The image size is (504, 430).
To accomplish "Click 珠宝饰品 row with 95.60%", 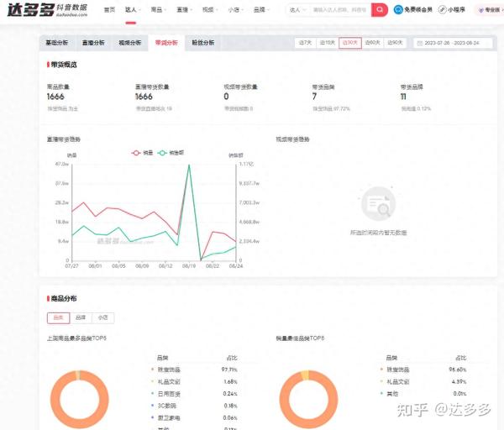I will click(423, 370).
